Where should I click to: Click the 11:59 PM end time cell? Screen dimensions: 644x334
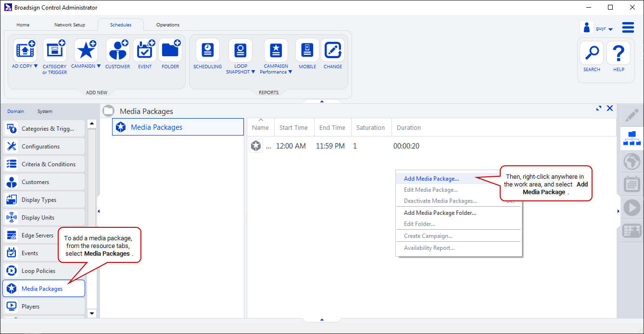click(330, 146)
